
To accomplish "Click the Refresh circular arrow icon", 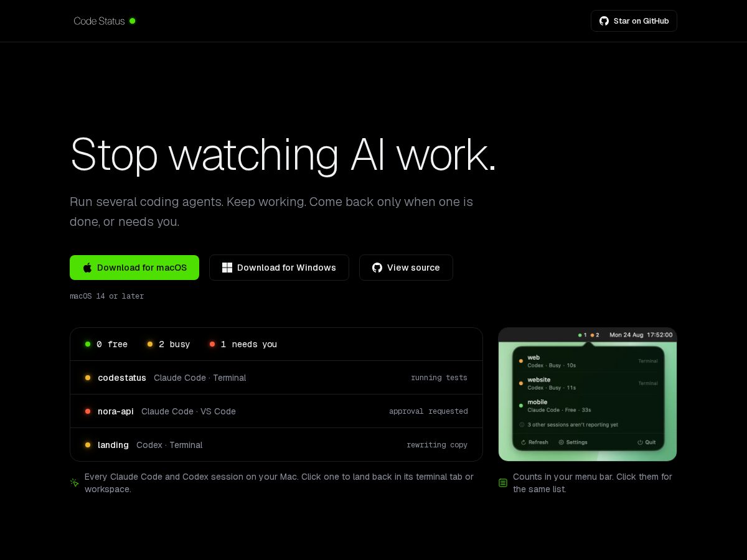I will point(524,442).
